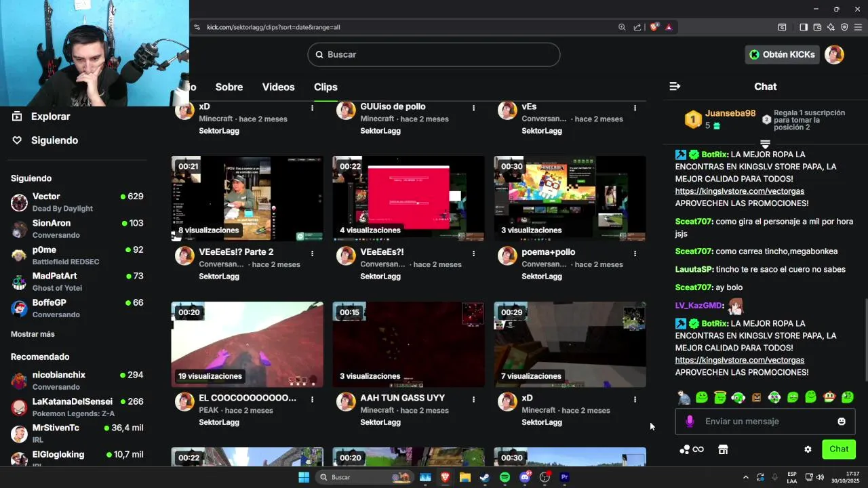Open options for the 'VEeEeEs?!' clip
This screenshot has width=868, height=488.
473,253
